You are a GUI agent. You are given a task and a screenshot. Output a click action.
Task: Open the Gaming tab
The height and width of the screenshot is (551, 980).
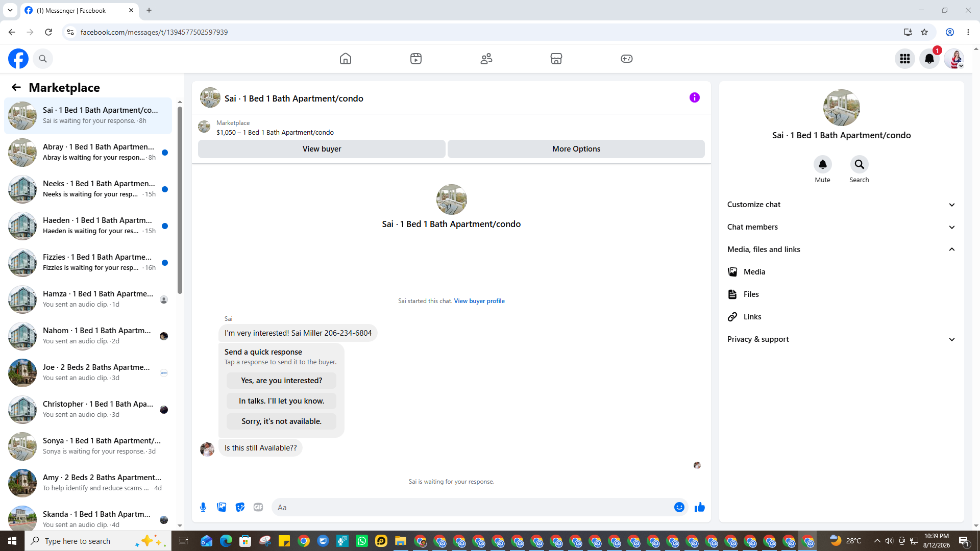pyautogui.click(x=627, y=59)
